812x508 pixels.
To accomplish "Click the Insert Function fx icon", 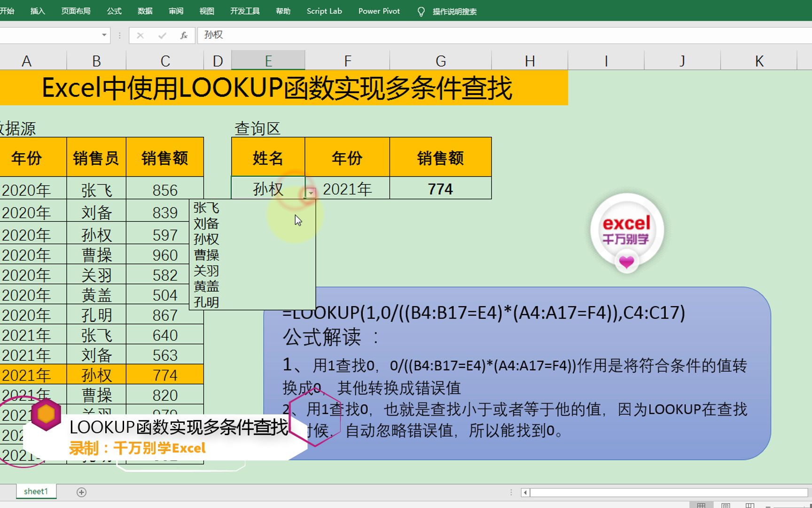I will tap(184, 35).
